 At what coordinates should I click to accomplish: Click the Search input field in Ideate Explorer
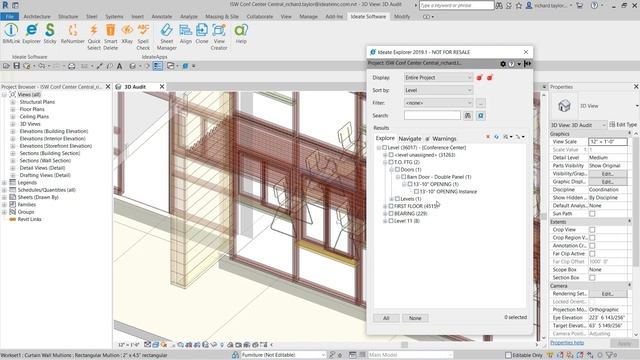coord(432,116)
